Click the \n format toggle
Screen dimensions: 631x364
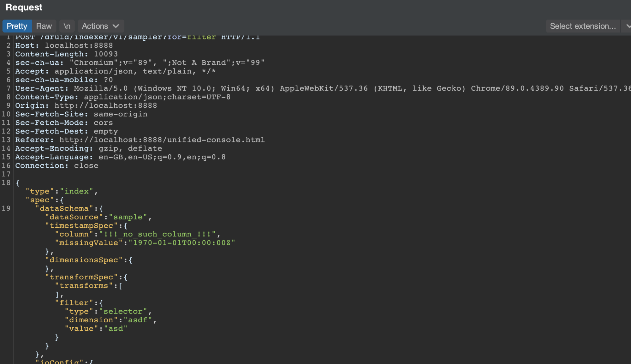(x=67, y=26)
